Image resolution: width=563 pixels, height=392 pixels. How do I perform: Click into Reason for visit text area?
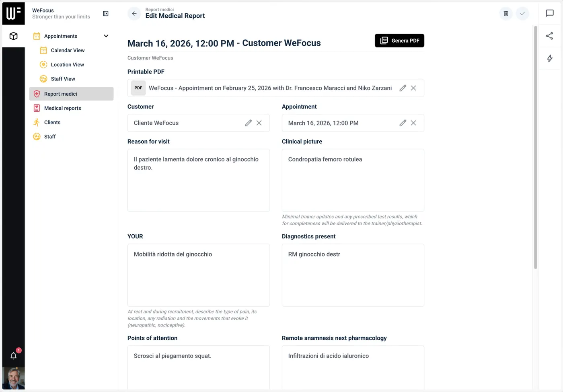click(199, 180)
